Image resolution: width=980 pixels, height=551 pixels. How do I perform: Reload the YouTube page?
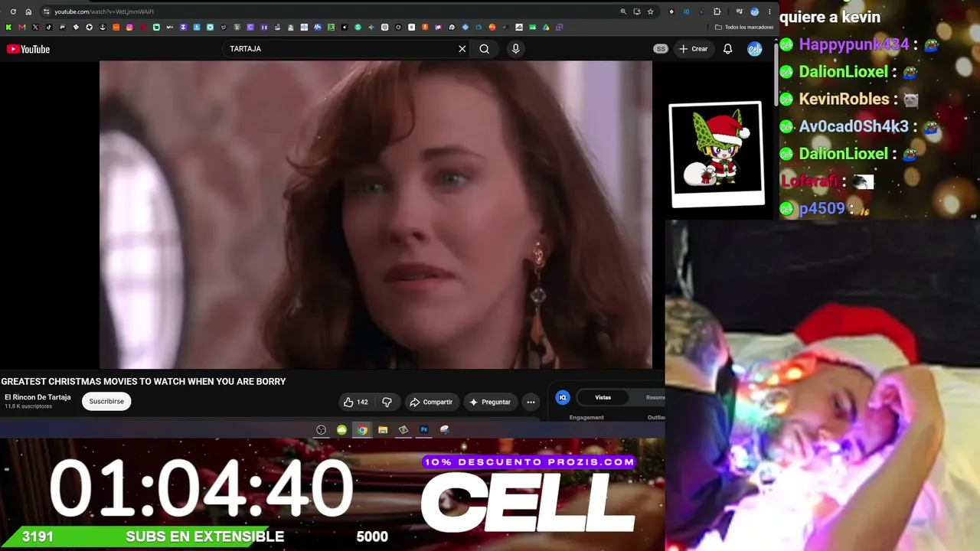[x=13, y=11]
